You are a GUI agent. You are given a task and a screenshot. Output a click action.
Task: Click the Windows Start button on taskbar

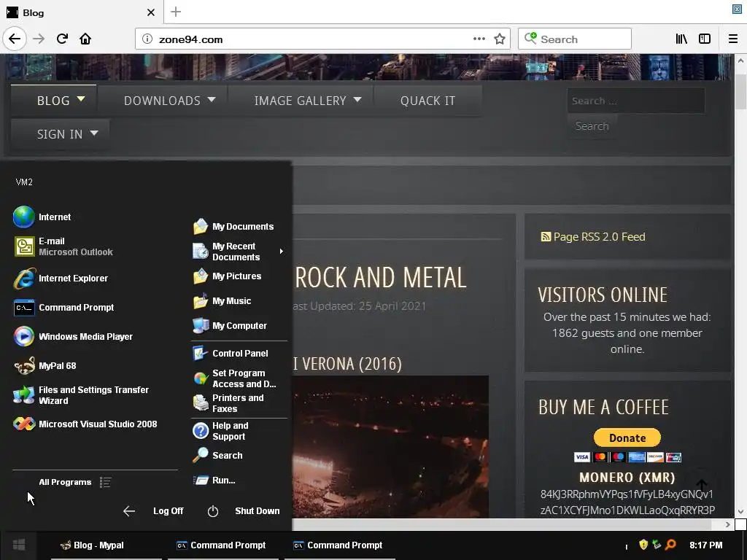[18, 545]
